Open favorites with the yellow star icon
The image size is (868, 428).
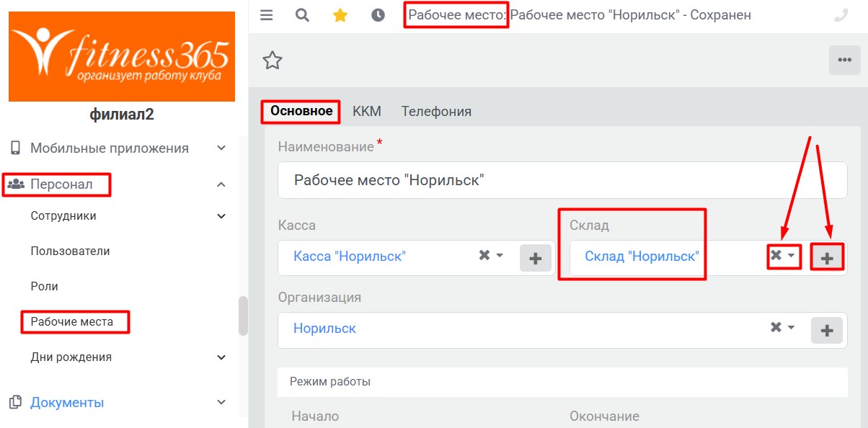(340, 15)
